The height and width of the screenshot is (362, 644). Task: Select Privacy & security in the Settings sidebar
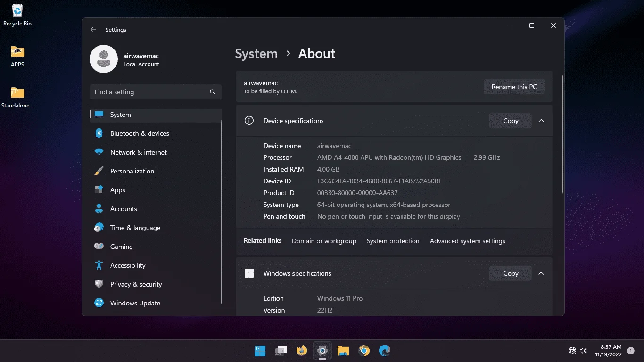pyautogui.click(x=156, y=284)
